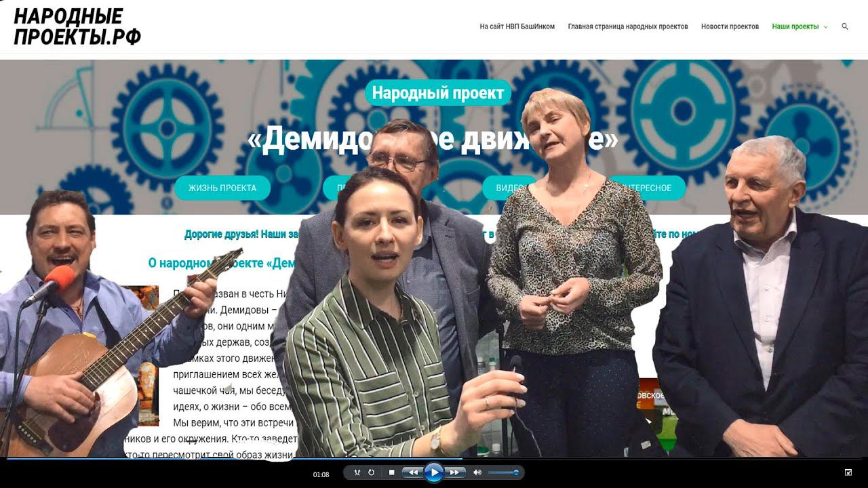Stop the video playback
Screen dimensions: 868x488
tap(391, 472)
